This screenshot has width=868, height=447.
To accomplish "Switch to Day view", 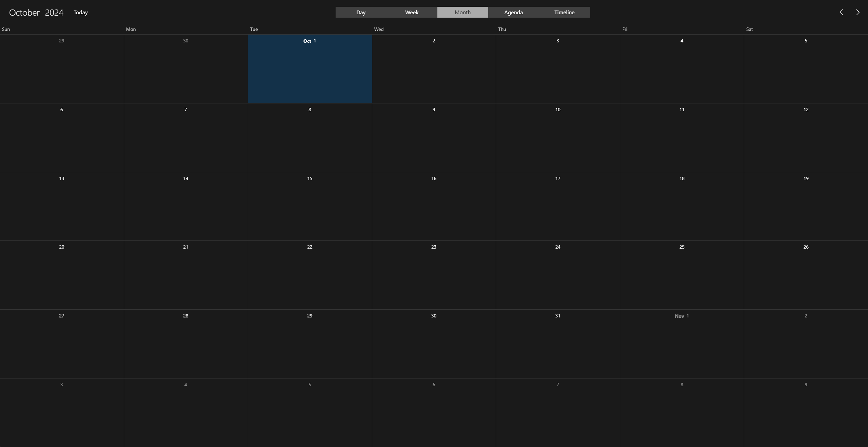I will tap(361, 12).
